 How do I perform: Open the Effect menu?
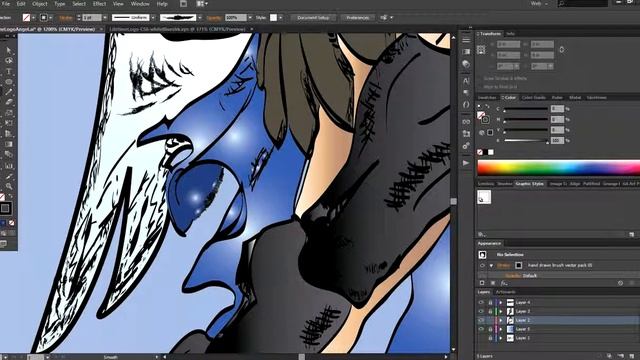tap(99, 4)
